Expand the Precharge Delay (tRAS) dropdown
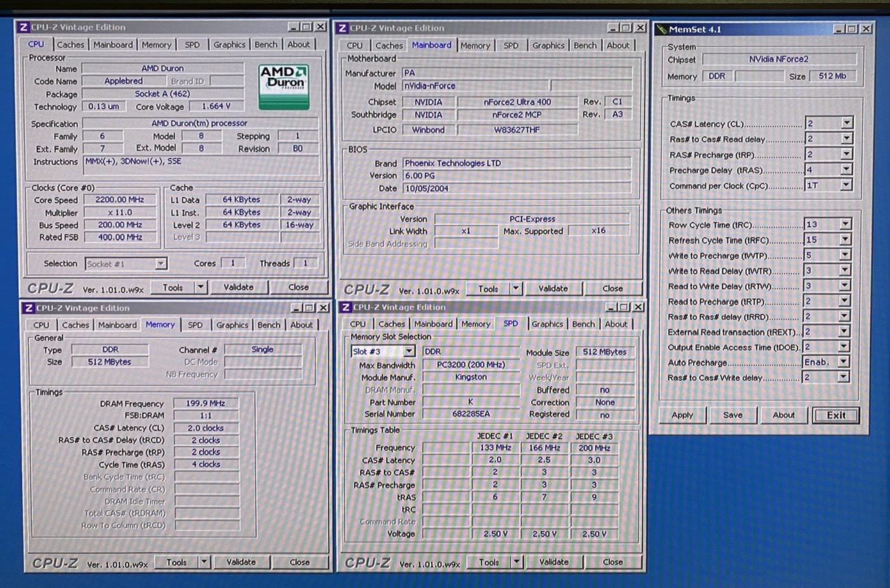This screenshot has height=588, width=890. click(846, 170)
